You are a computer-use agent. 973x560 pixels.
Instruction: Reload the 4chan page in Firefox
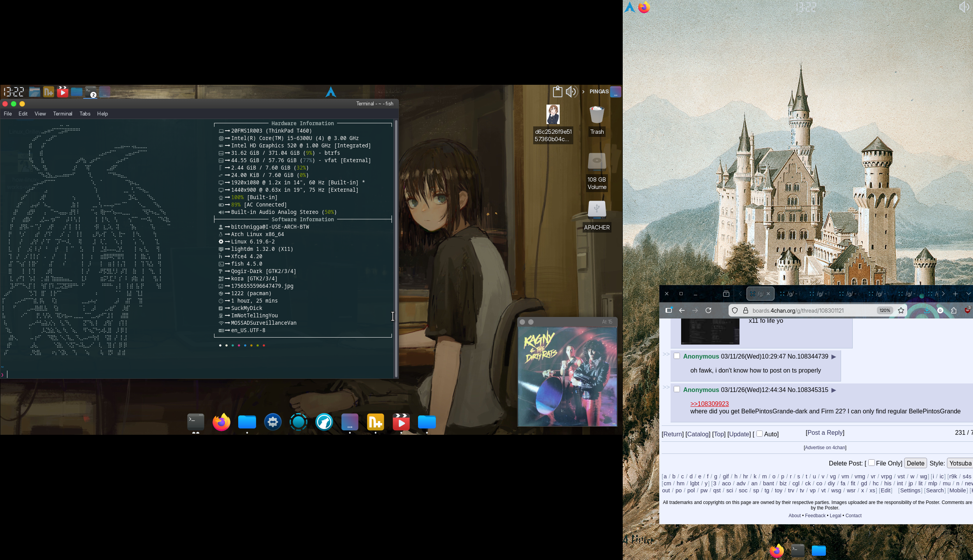[x=708, y=310]
